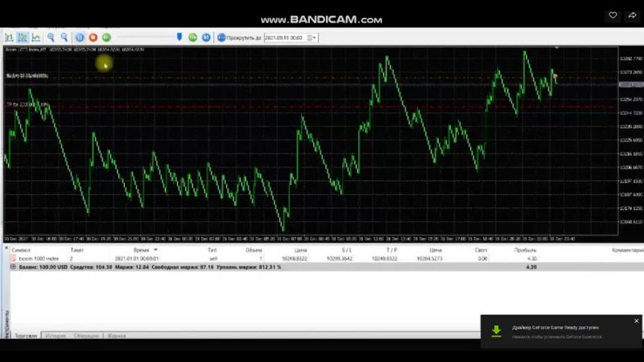Click the S/L value 10299.3642
The image size is (644, 362).
pos(339,258)
